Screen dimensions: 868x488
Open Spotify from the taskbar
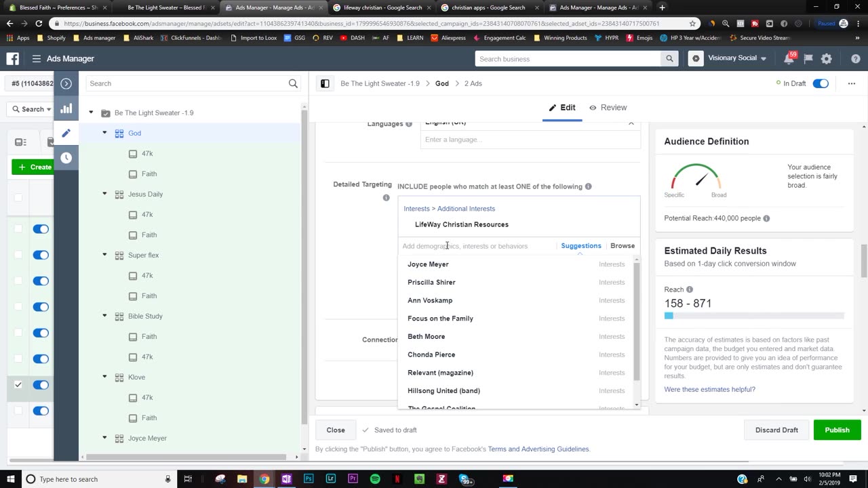tap(375, 479)
